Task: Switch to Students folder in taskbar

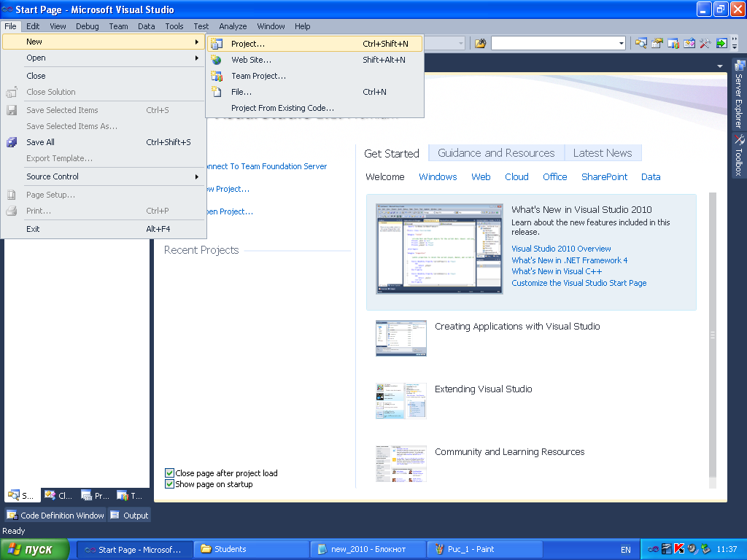Action: (x=252, y=549)
